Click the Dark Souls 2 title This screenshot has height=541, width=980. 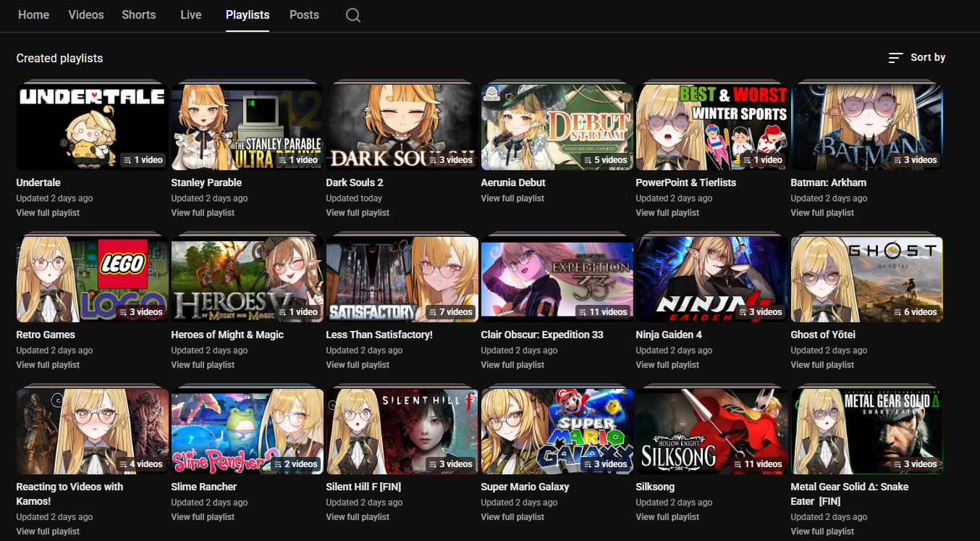click(x=355, y=183)
